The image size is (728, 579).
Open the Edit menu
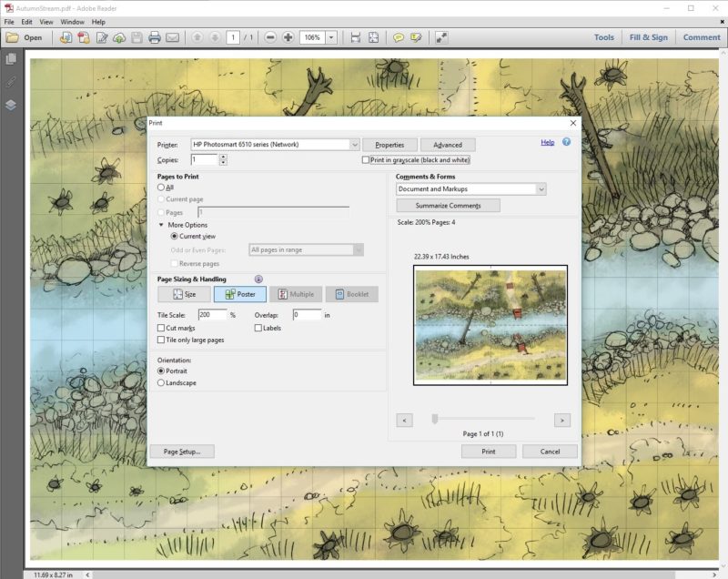pos(27,22)
